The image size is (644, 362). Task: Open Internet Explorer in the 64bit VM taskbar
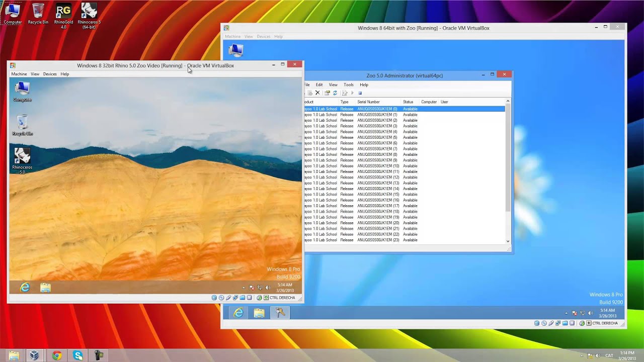[238, 313]
